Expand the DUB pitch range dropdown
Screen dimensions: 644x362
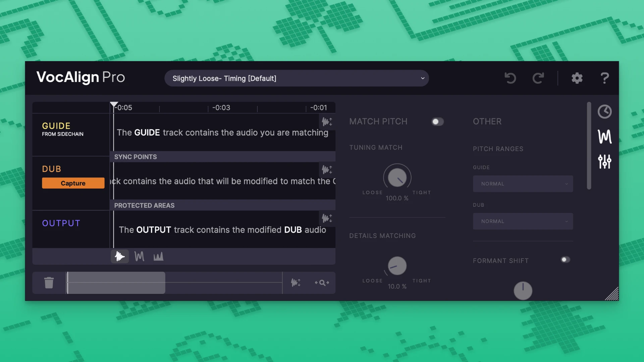point(523,221)
